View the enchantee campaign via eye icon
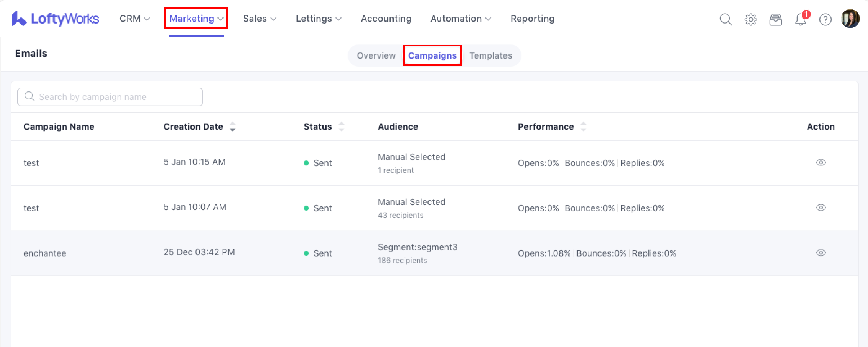 821,253
